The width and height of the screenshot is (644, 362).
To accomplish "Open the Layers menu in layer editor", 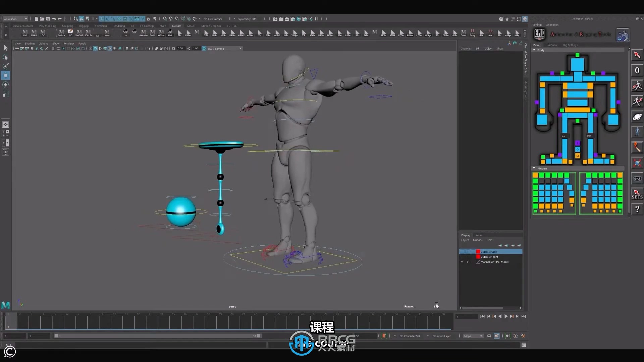I will (x=465, y=240).
